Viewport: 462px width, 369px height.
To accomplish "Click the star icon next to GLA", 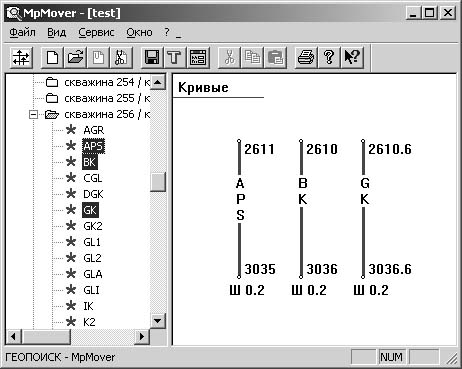I will (71, 274).
